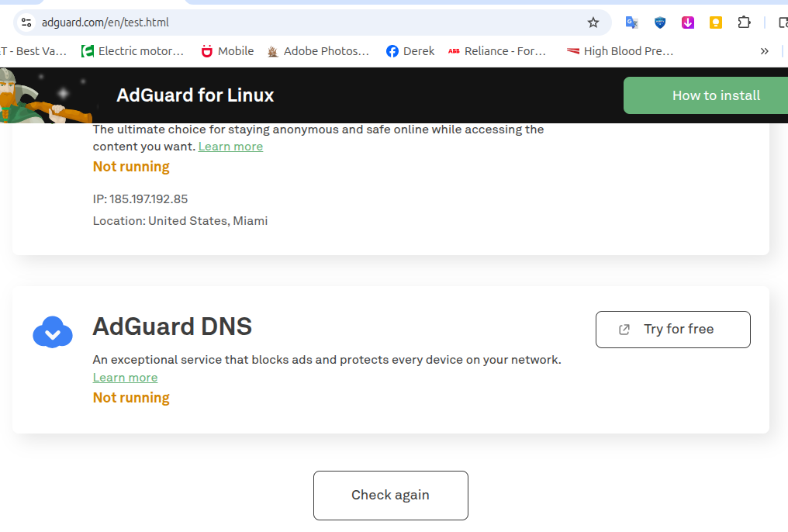The image size is (788, 532).
Task: Open the High Blood Pressure bookmark
Action: [620, 51]
